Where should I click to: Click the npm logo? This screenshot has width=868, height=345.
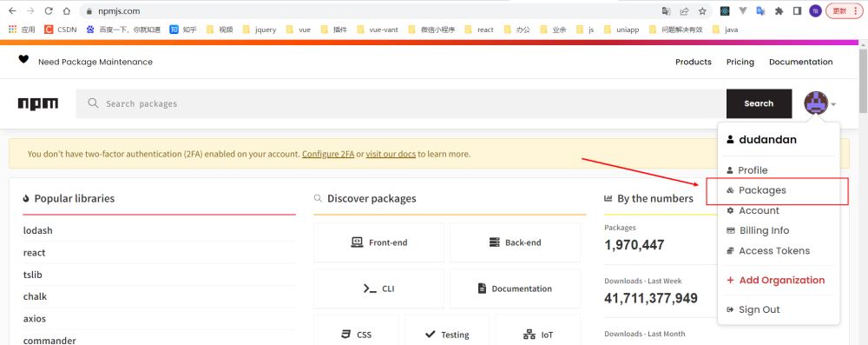[x=38, y=103]
